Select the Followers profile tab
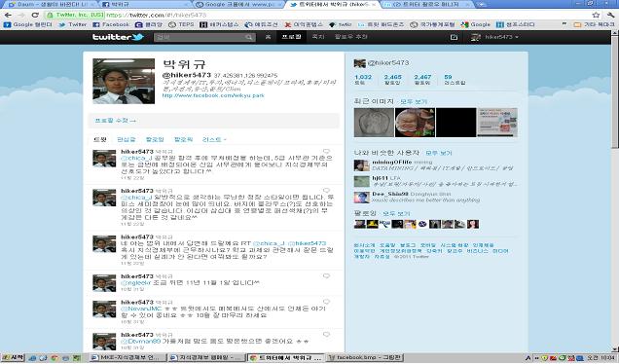619x364 pixels. pyautogui.click(x=184, y=140)
